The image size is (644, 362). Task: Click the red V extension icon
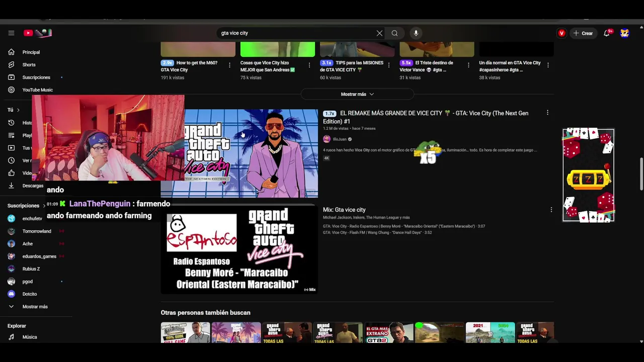tap(561, 33)
